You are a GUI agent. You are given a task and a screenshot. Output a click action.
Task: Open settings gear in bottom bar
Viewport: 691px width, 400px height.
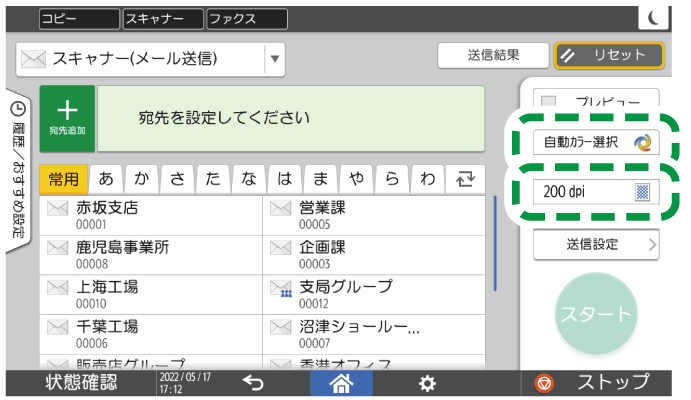(427, 383)
